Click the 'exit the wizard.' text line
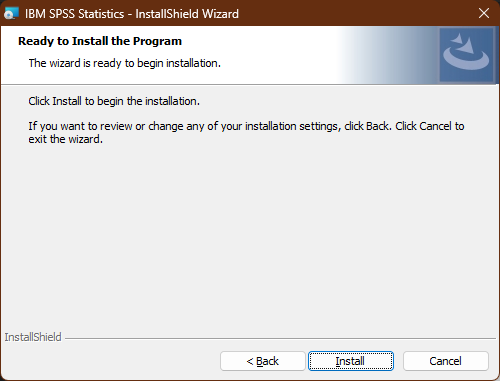The width and height of the screenshot is (500, 381). (66, 139)
